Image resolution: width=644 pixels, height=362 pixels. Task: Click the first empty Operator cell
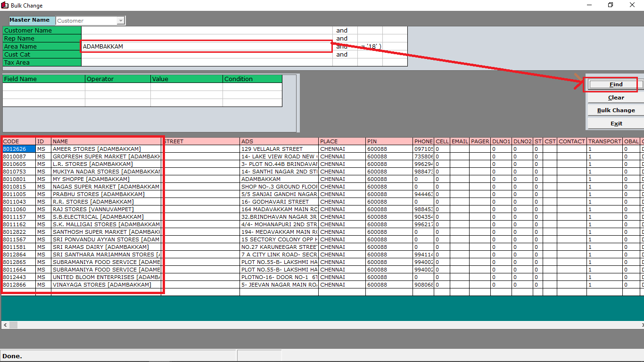[x=118, y=87]
